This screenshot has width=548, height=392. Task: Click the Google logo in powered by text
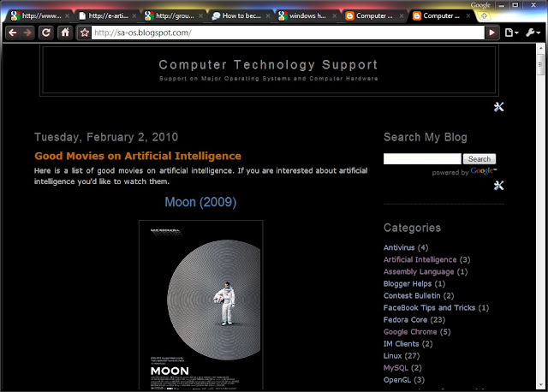click(482, 171)
